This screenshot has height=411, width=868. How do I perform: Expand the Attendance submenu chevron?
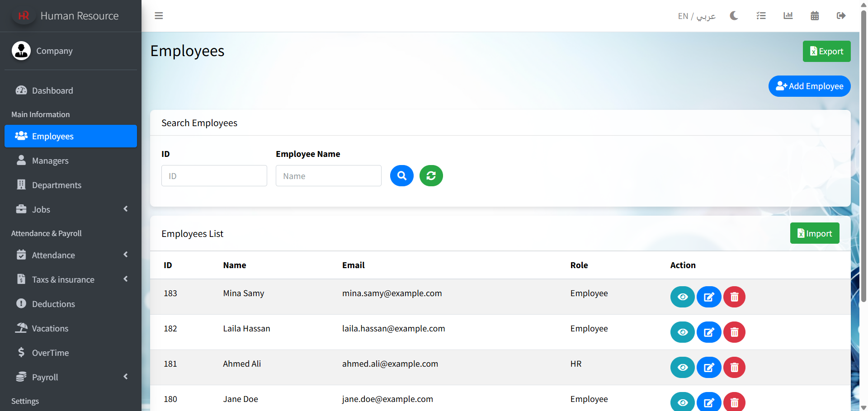pos(126,255)
